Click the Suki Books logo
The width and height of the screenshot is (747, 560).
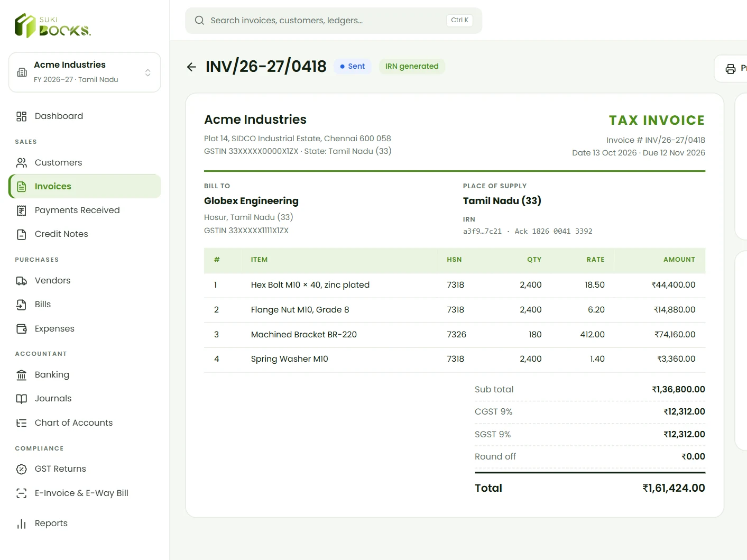click(x=53, y=25)
